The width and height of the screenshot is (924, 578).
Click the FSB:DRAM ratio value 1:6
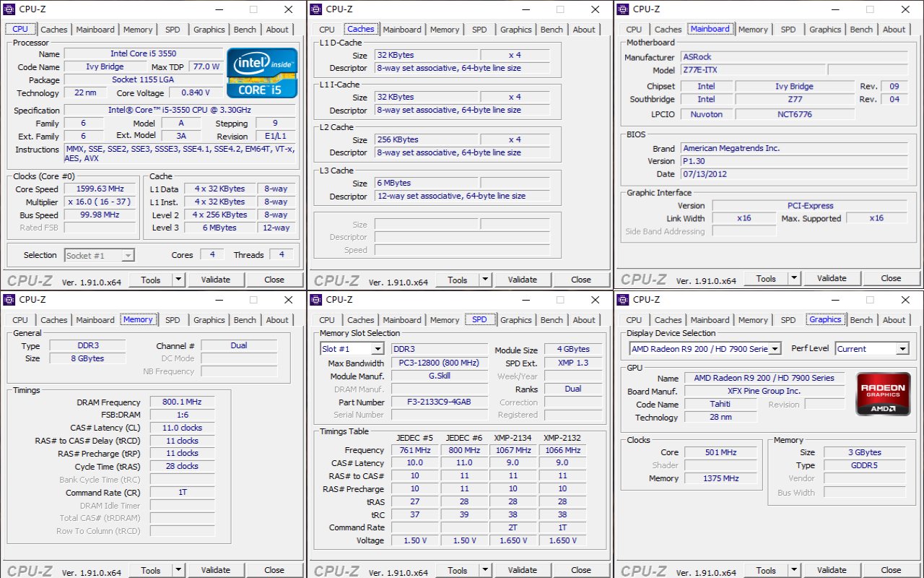[x=182, y=415]
